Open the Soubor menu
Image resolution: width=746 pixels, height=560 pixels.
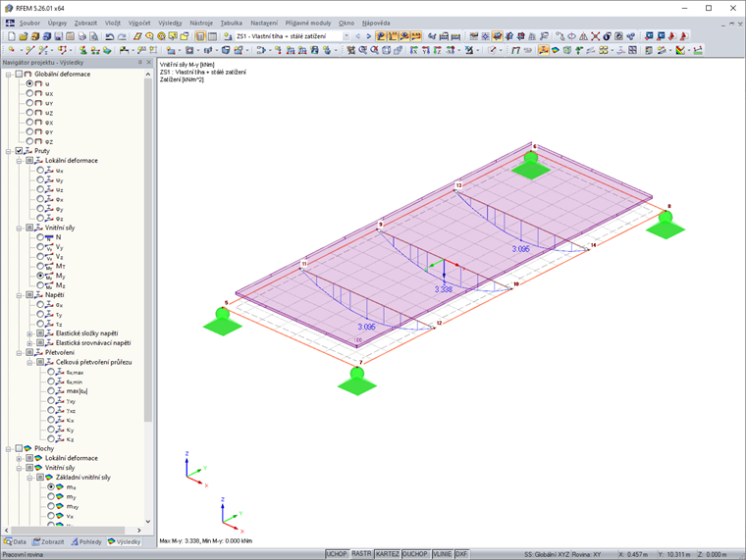[29, 23]
